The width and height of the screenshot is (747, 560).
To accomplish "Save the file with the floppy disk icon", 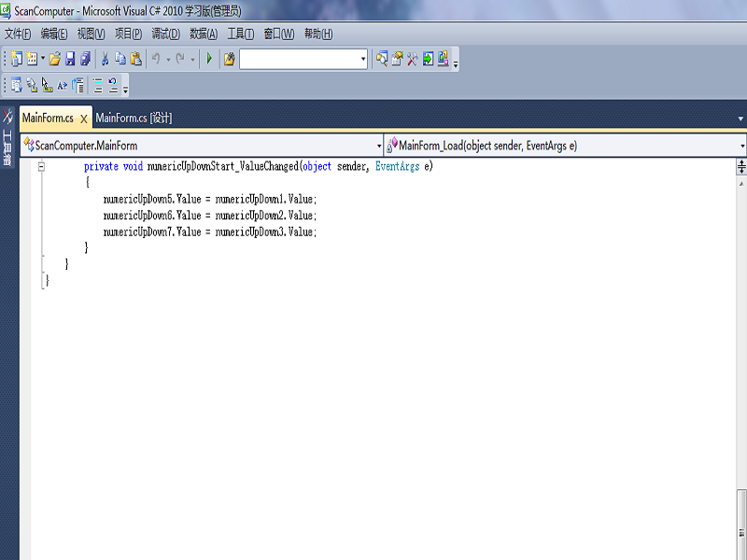I will (x=70, y=59).
